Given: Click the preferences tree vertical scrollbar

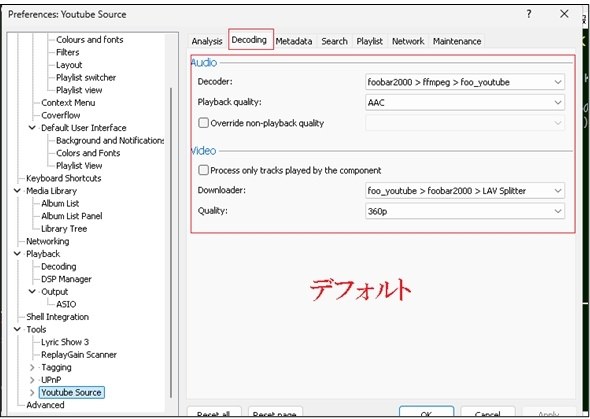Looking at the screenshot, I should (x=171, y=243).
